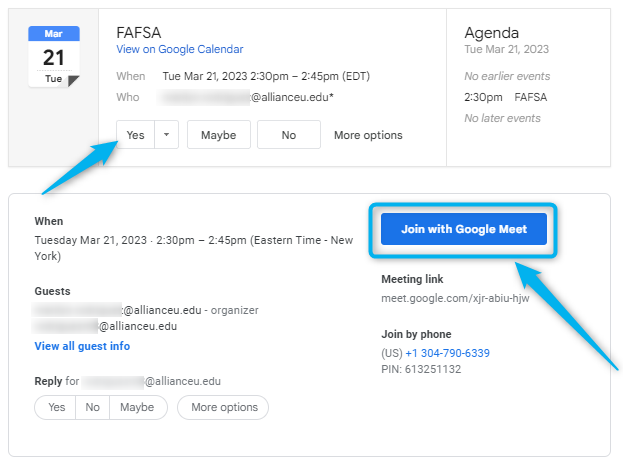The width and height of the screenshot is (623, 465).
Task: Click the second guest @allianceu.edu entry
Action: 104,326
